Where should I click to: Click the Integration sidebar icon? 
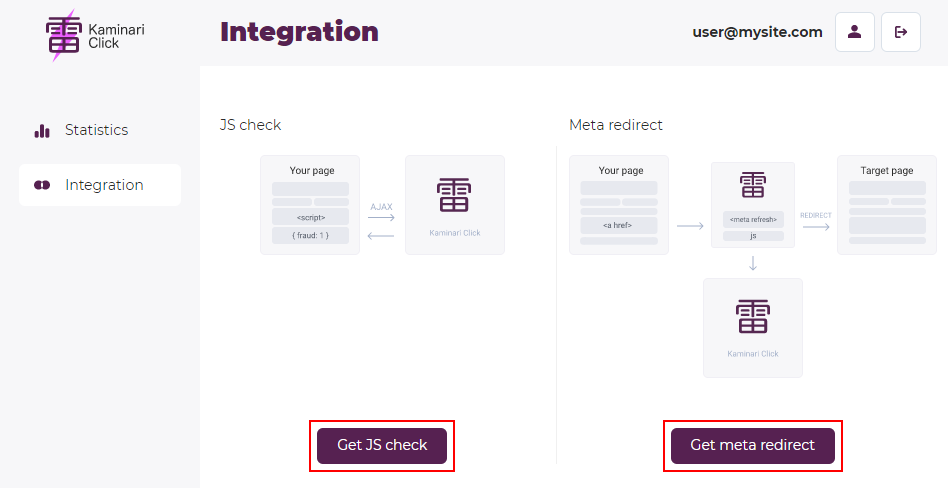42,185
